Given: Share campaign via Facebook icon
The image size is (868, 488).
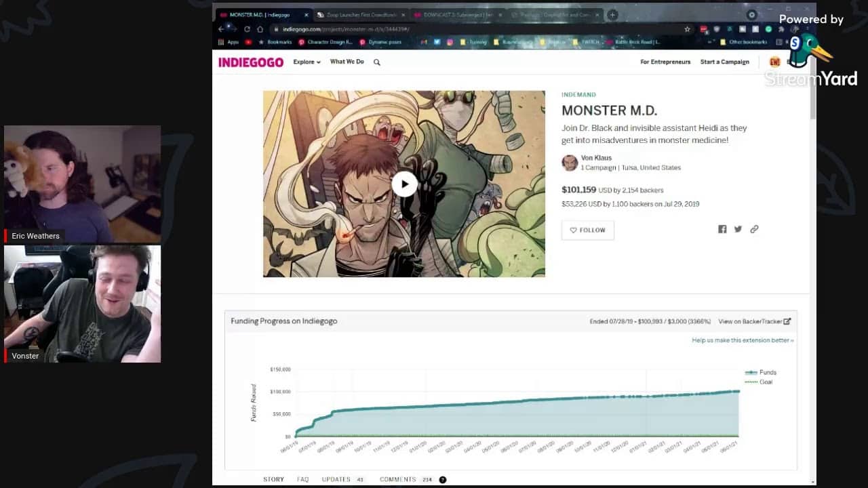Looking at the screenshot, I should 722,229.
